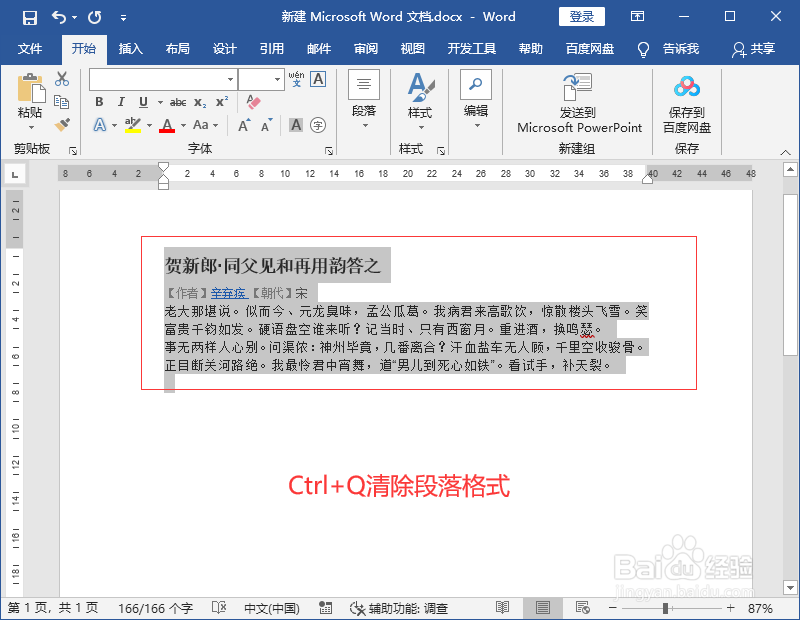
Task: Clear all formatting with eraser icon
Action: 253,102
